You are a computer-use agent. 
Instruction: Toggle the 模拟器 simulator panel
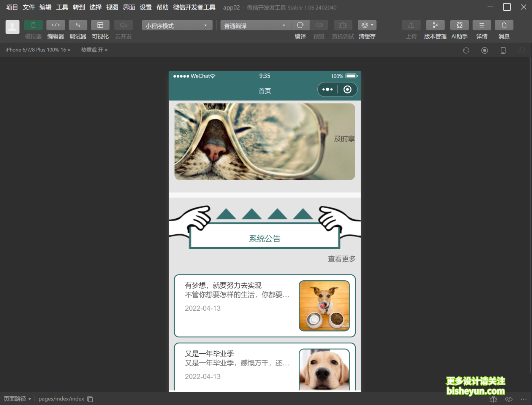coord(33,25)
